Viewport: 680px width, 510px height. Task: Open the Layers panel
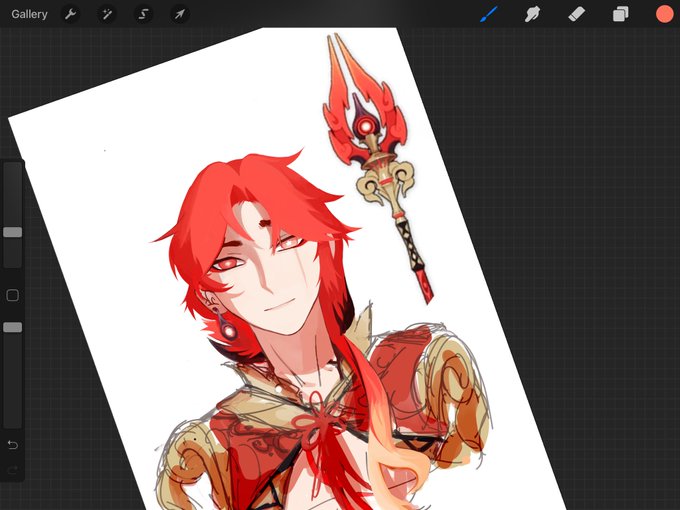pos(621,14)
